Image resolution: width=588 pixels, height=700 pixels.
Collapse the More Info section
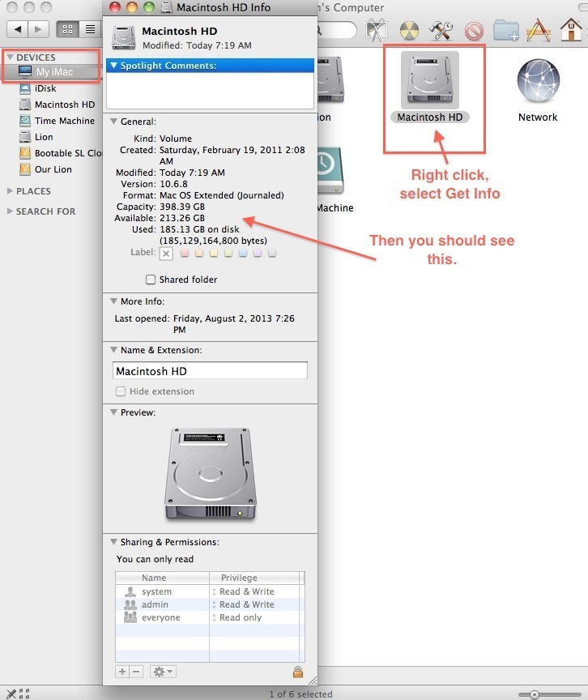[x=113, y=301]
